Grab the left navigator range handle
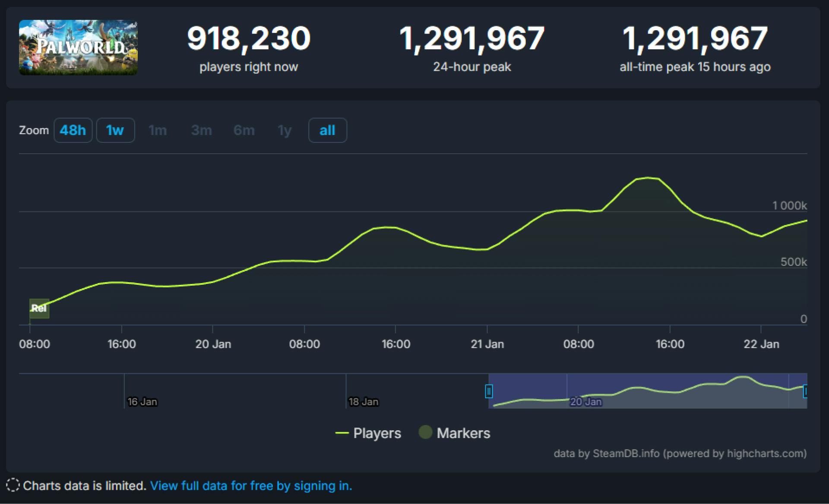 coord(489,391)
